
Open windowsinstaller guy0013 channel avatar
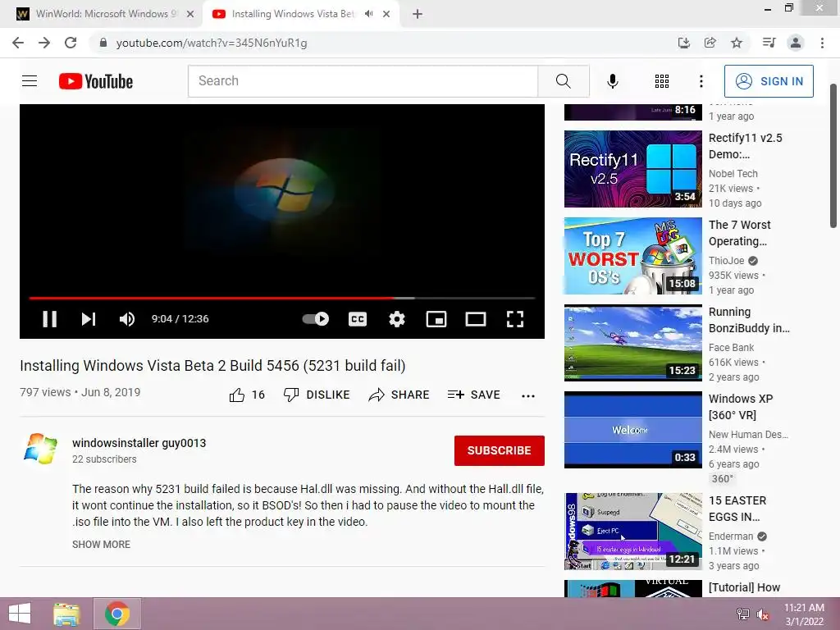[41, 449]
